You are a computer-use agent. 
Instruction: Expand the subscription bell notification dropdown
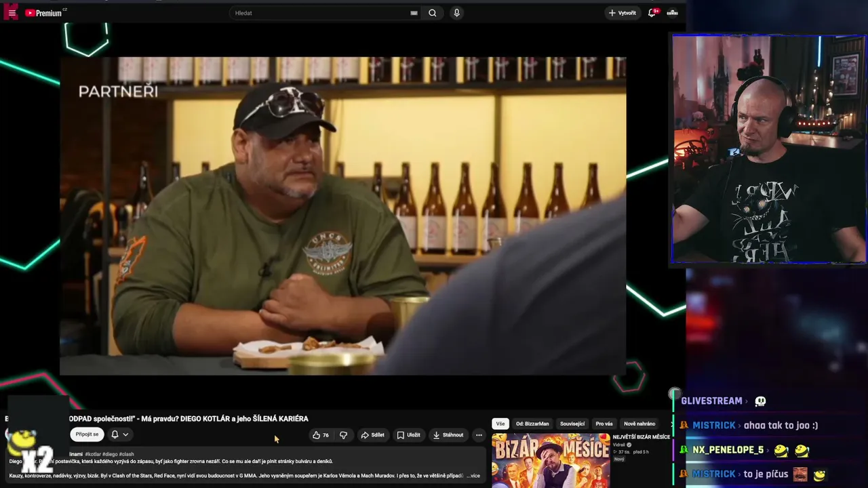click(x=119, y=434)
